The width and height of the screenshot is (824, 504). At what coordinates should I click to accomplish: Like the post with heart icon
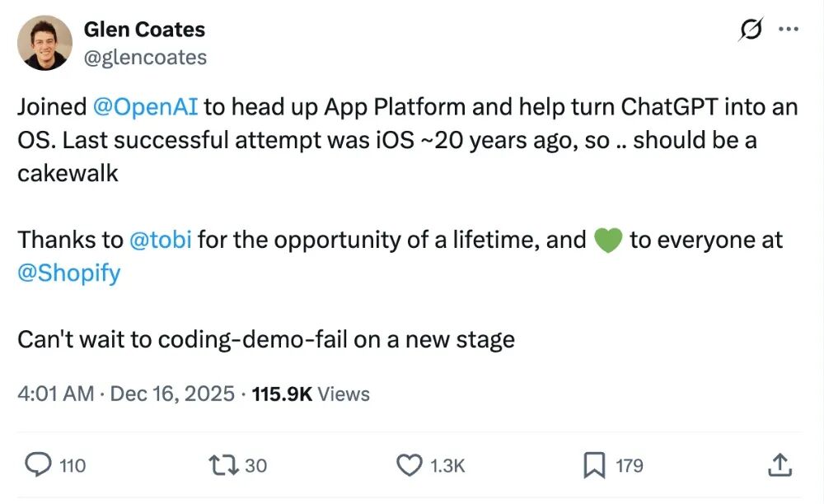click(x=410, y=466)
